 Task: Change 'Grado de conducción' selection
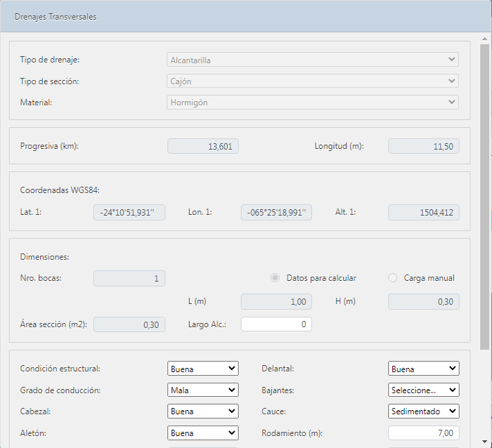pyautogui.click(x=203, y=390)
